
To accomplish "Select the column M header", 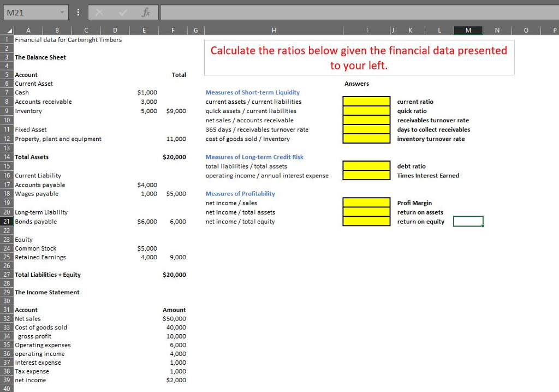I will (468, 30).
